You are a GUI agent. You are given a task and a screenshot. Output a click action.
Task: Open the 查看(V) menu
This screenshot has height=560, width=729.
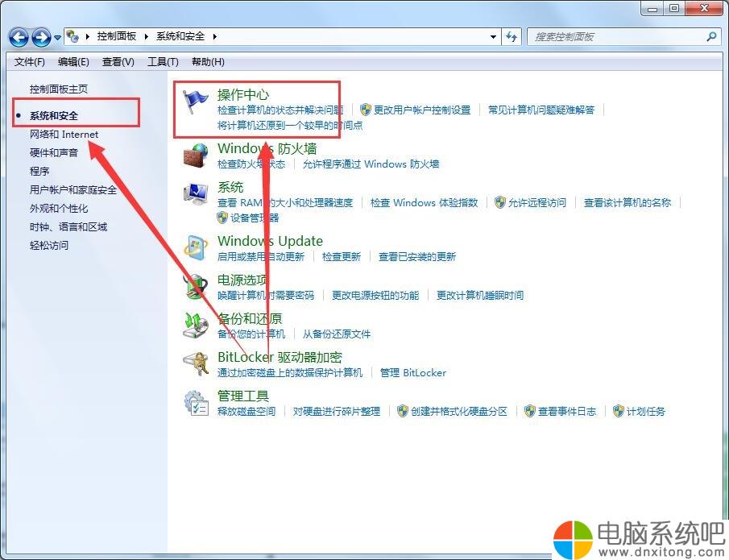click(x=118, y=62)
